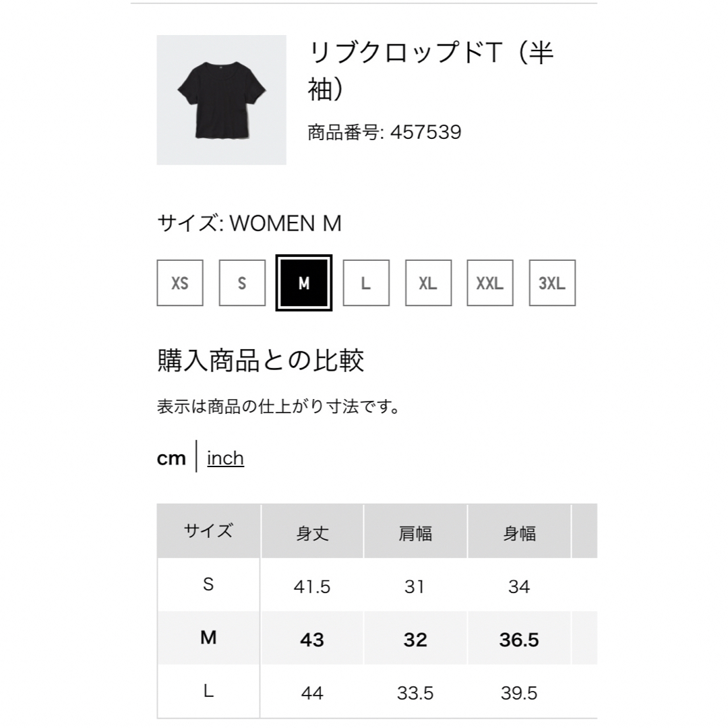Click the product title リブクロップドT
Image resolution: width=728 pixels, height=728 pixels.
pos(431,71)
